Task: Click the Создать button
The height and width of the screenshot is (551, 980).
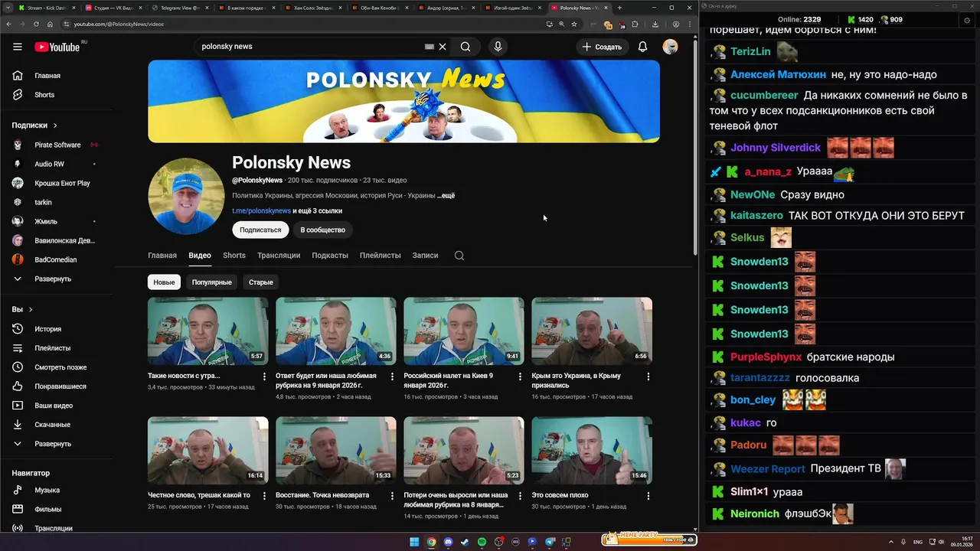Action: (602, 47)
